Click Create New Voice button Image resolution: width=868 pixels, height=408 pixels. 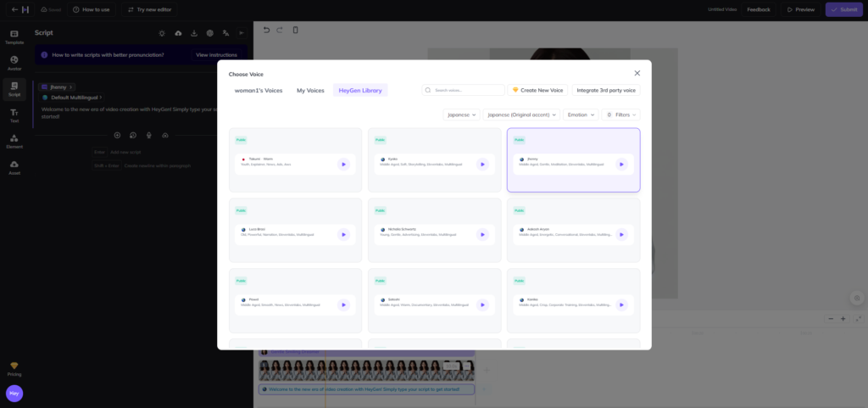pos(537,90)
